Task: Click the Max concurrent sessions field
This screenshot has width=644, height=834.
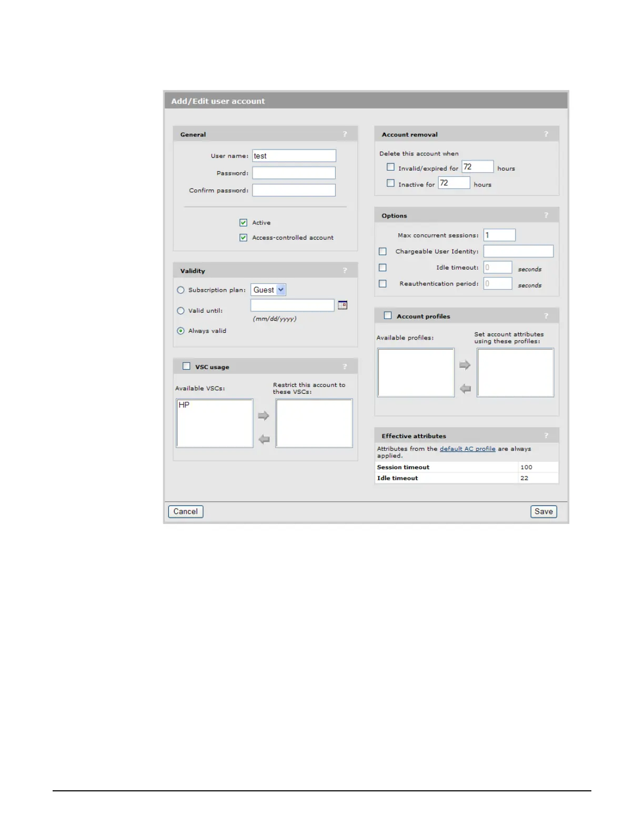Action: click(x=499, y=235)
